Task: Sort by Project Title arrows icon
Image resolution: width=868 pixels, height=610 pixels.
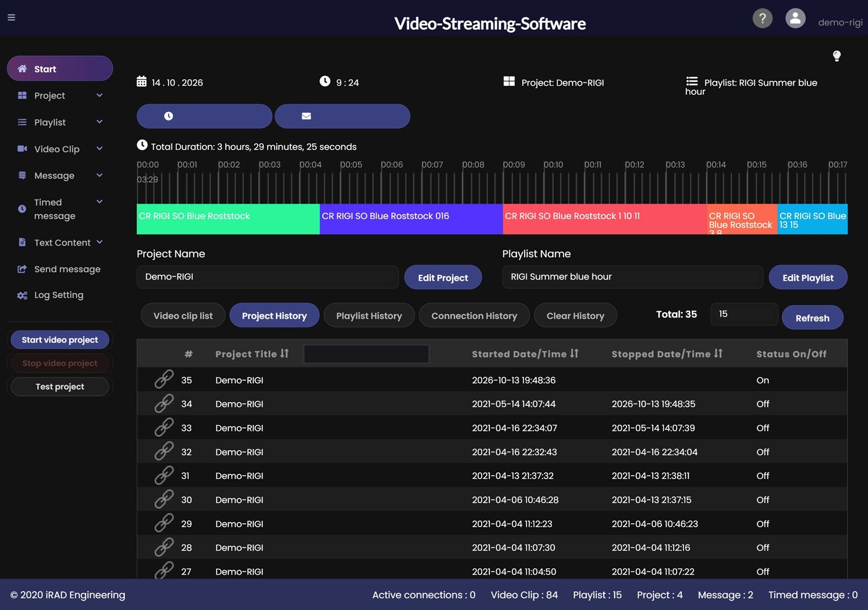Action: pyautogui.click(x=285, y=354)
